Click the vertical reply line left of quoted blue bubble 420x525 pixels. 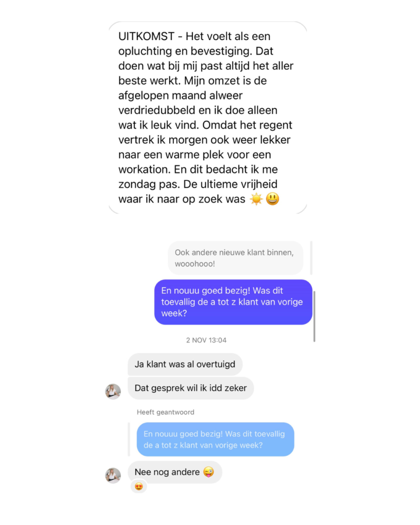(129, 439)
